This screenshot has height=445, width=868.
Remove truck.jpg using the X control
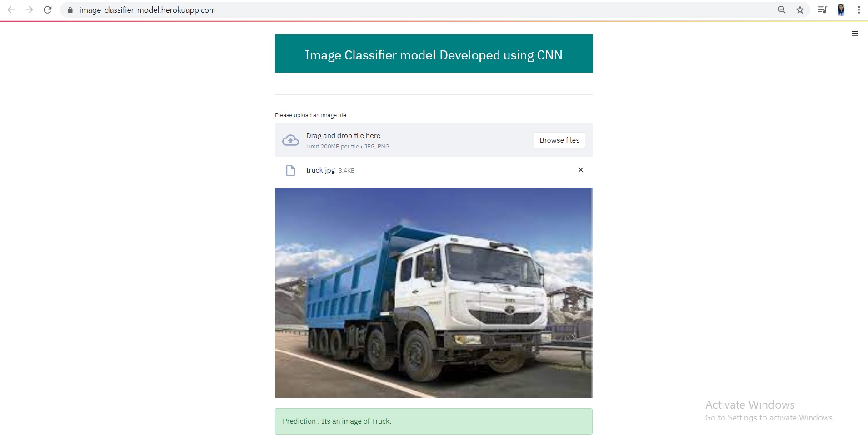(x=580, y=170)
